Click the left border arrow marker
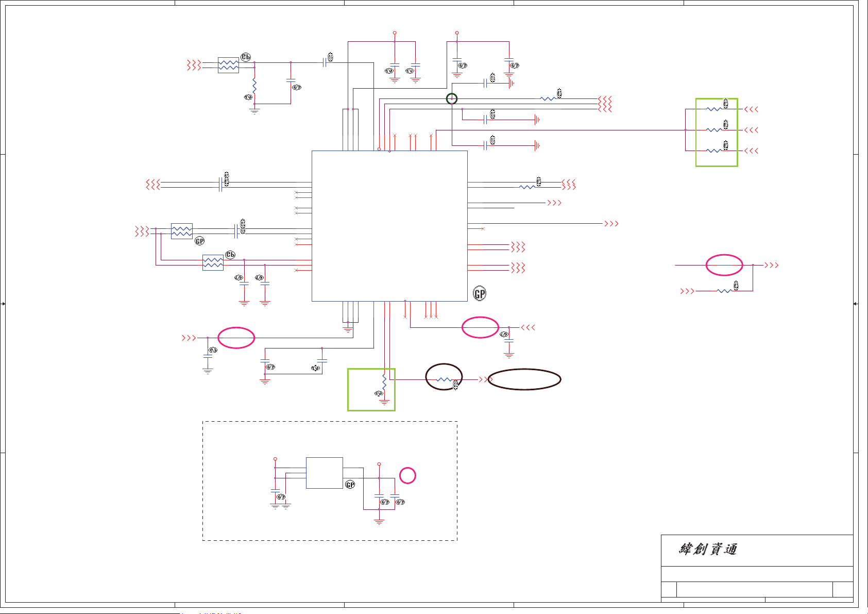Image resolution: width=868 pixels, height=614 pixels. coord(3,304)
